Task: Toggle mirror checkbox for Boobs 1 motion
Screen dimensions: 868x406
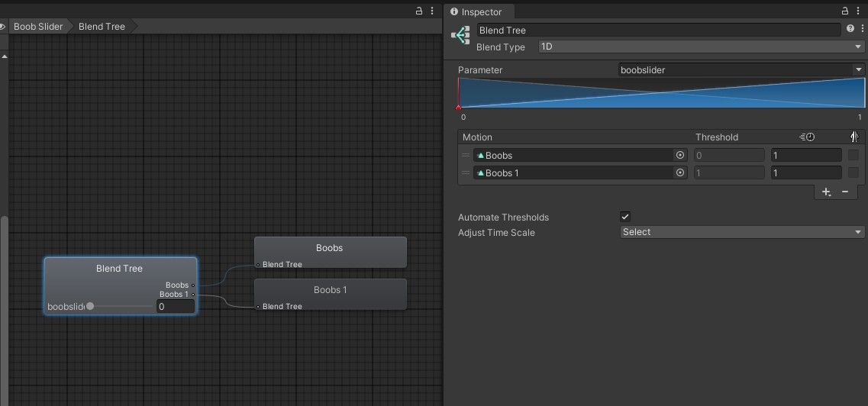Action: (853, 173)
